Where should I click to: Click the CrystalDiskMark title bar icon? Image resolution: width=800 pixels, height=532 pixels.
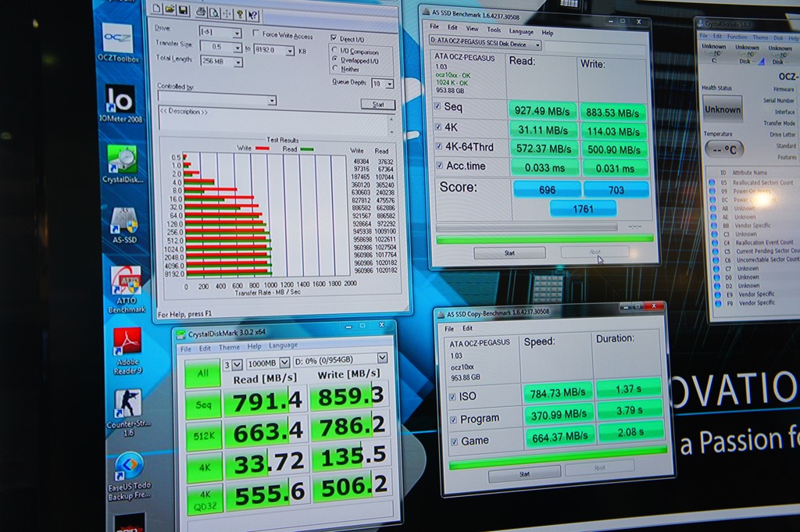(x=180, y=334)
